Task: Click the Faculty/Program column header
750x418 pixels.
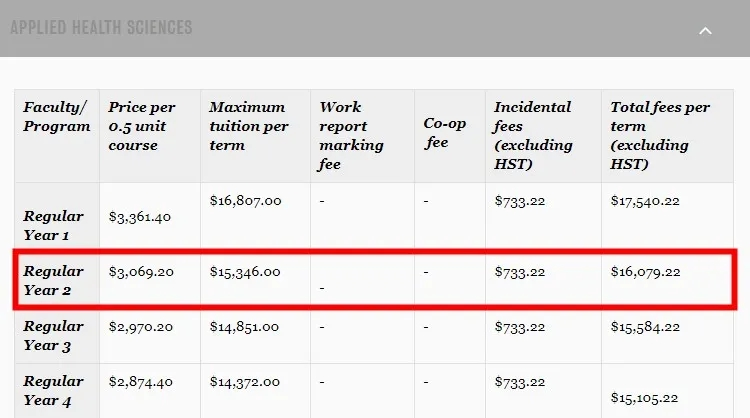Action: click(56, 117)
